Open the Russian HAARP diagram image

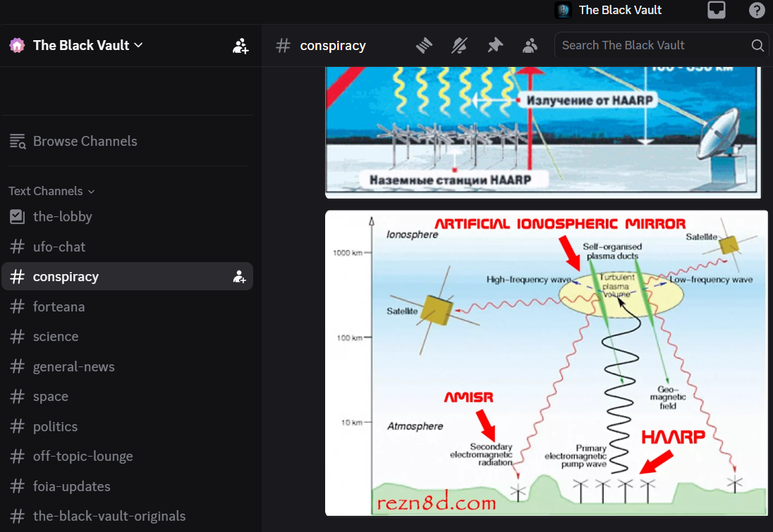[543, 132]
